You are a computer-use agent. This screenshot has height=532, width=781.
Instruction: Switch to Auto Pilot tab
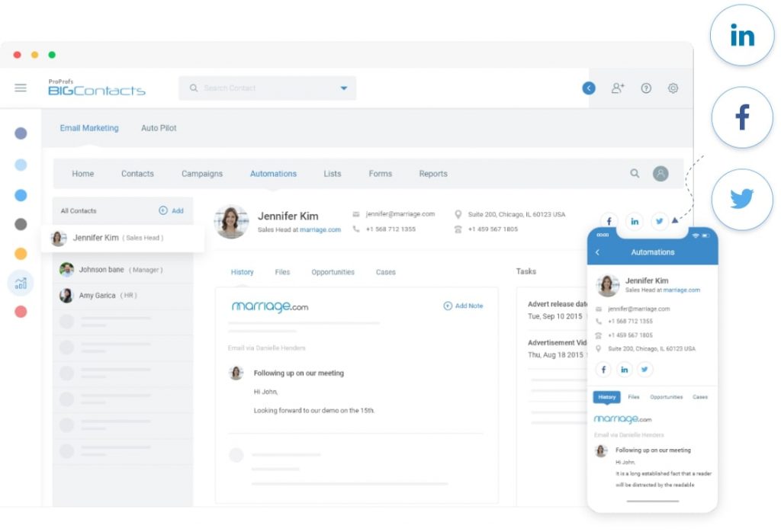[159, 128]
